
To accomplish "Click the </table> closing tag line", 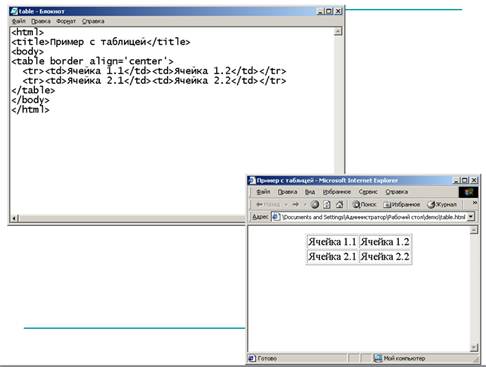I will (33, 90).
